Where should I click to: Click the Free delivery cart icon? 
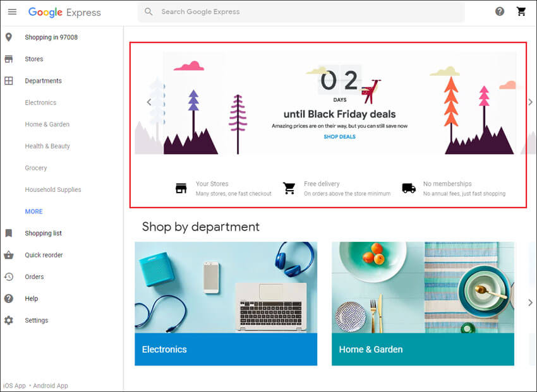tap(289, 188)
